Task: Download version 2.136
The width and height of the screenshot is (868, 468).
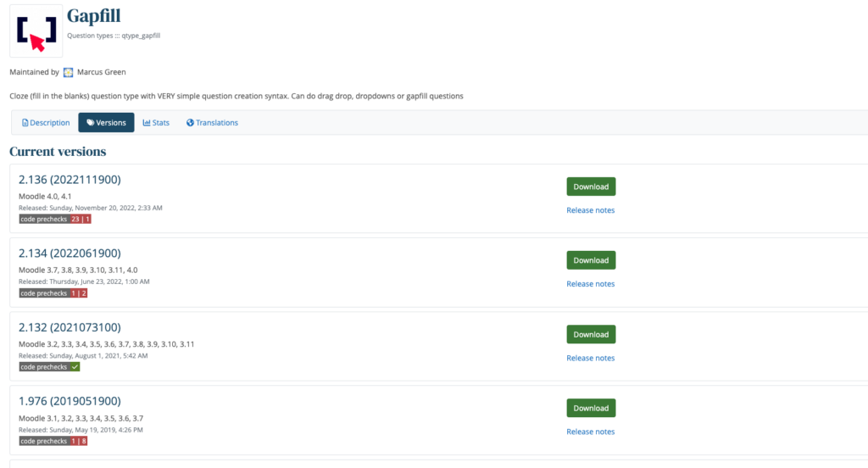Action: 591,187
